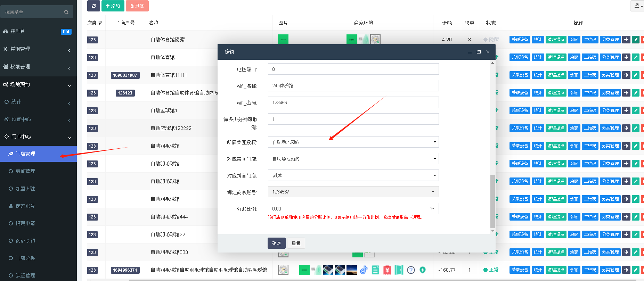Click the 重置 reset button in dialog
This screenshot has height=281, width=644.
(x=296, y=243)
